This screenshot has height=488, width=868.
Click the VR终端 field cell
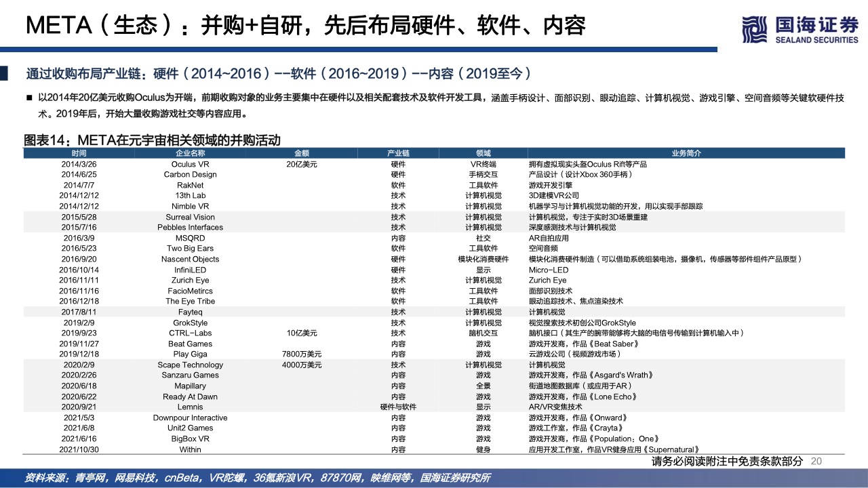[483, 164]
